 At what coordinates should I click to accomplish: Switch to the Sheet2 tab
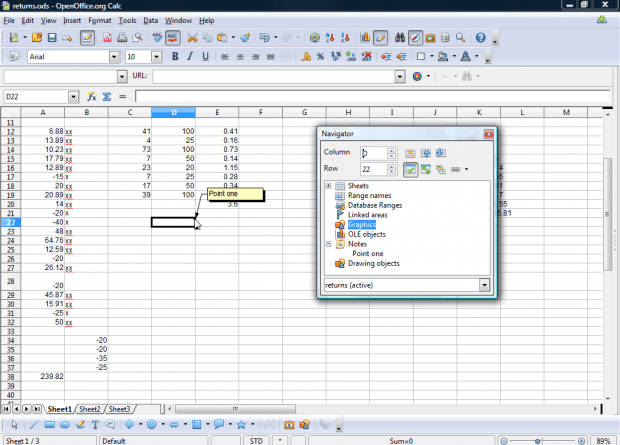(x=90, y=409)
